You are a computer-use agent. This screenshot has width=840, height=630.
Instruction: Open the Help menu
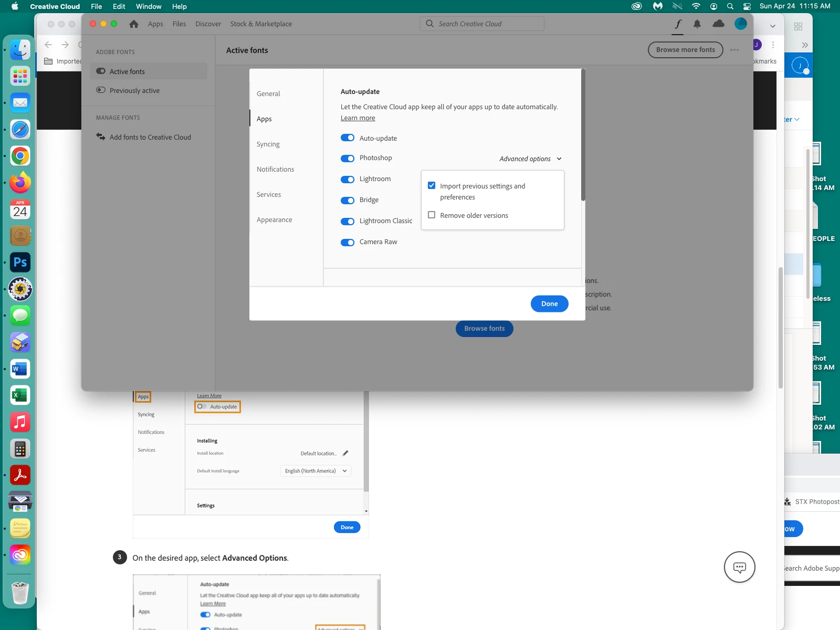tap(180, 6)
